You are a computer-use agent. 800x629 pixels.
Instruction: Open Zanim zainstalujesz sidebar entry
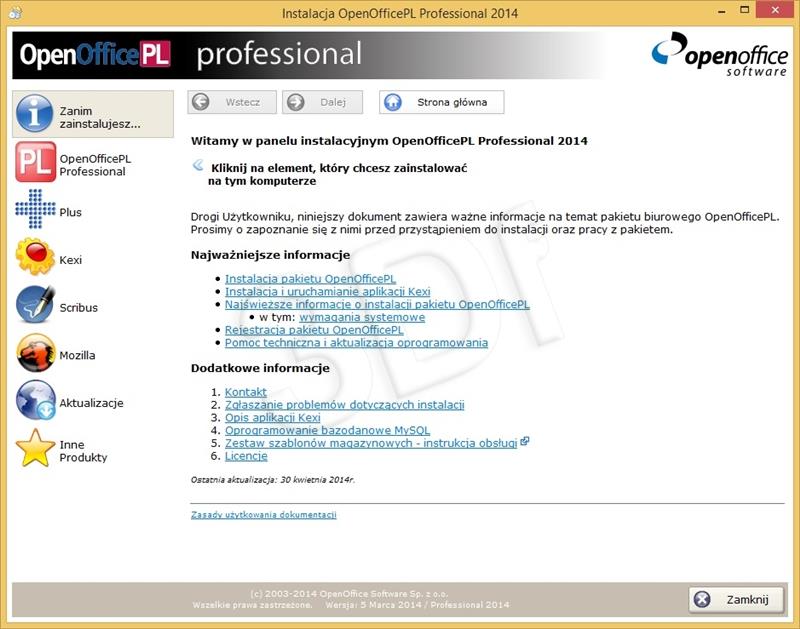click(x=93, y=114)
